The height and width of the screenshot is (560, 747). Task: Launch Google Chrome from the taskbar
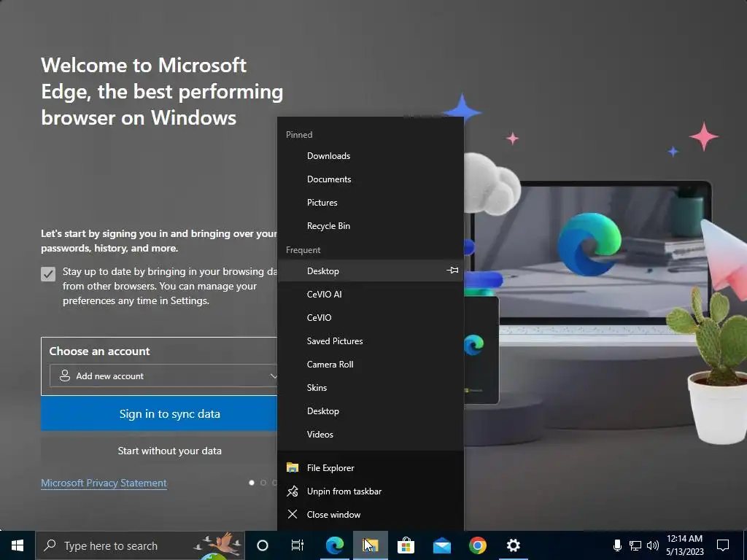(477, 545)
